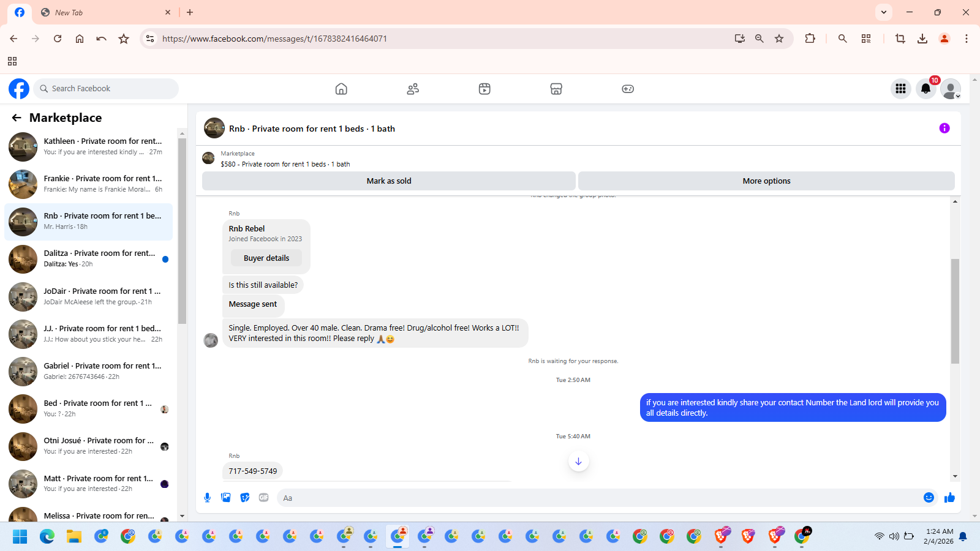Open Windows Start menu
This screenshot has width=980, height=551.
pos(20,537)
